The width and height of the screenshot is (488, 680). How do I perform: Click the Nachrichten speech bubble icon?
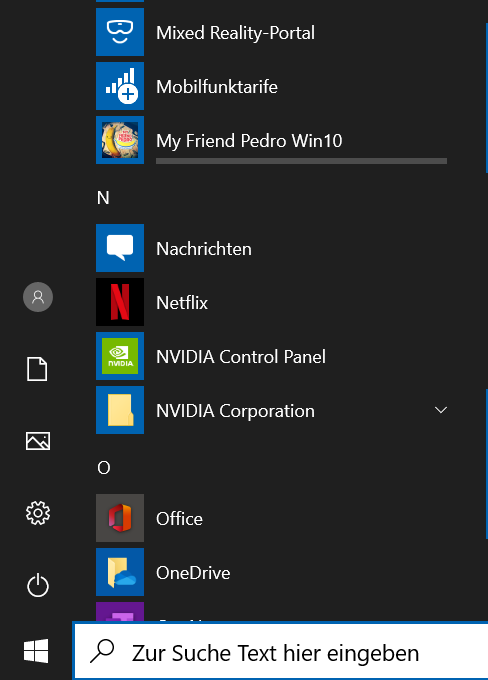pyautogui.click(x=120, y=248)
